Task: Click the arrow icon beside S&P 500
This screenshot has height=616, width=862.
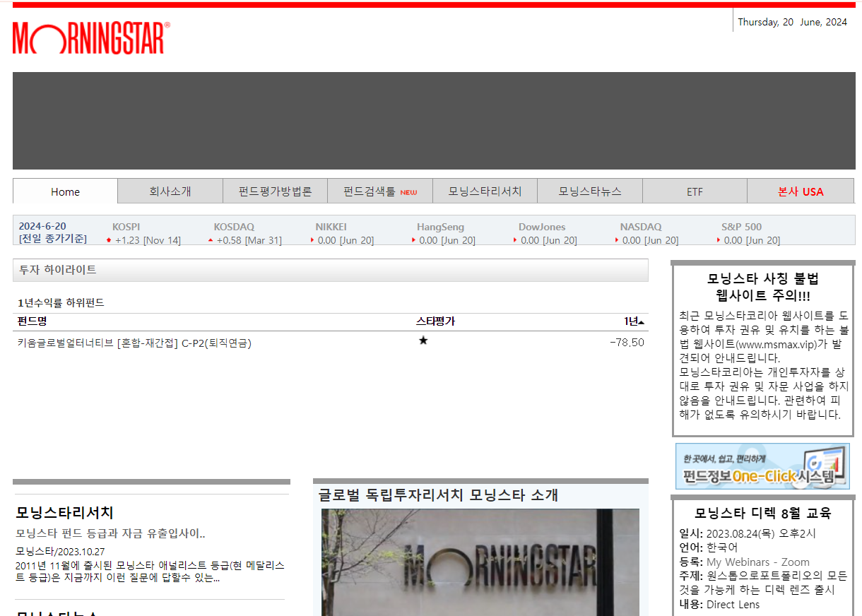Action: point(717,240)
